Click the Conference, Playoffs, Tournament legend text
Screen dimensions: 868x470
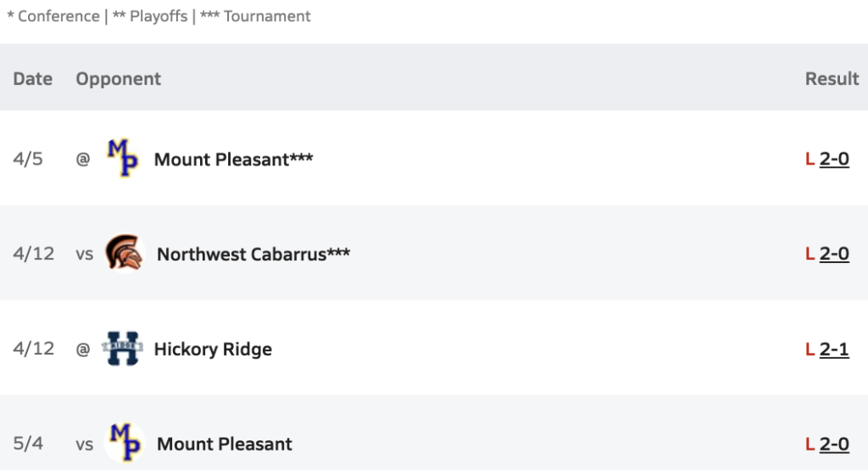coord(159,16)
